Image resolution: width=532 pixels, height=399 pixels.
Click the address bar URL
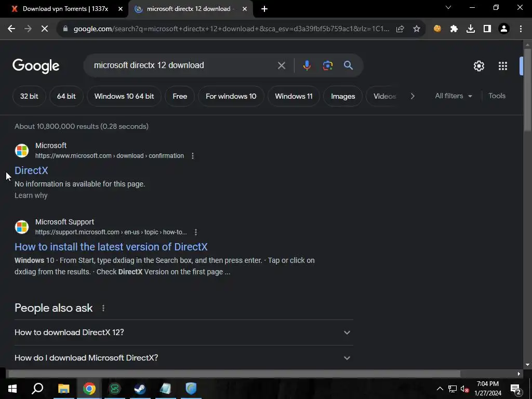(x=231, y=29)
